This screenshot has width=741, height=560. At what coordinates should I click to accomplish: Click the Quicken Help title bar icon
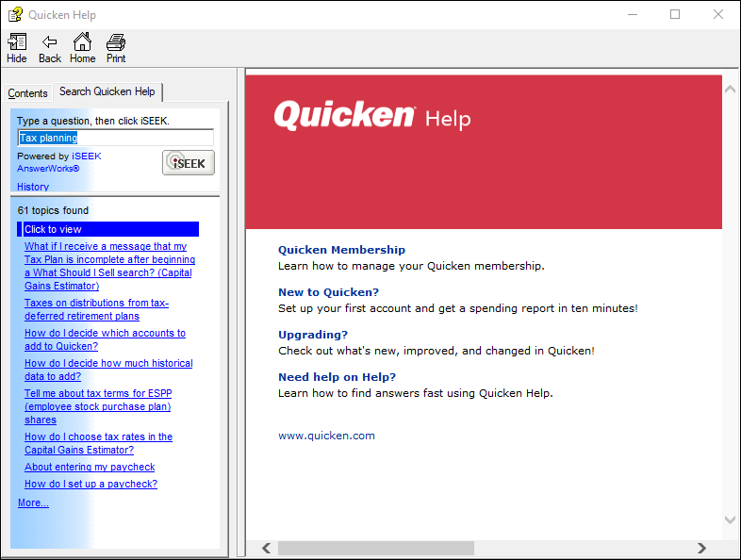point(15,15)
